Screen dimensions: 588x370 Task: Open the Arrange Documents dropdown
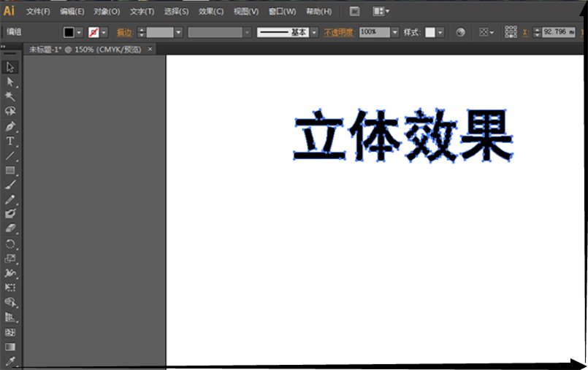(x=381, y=12)
